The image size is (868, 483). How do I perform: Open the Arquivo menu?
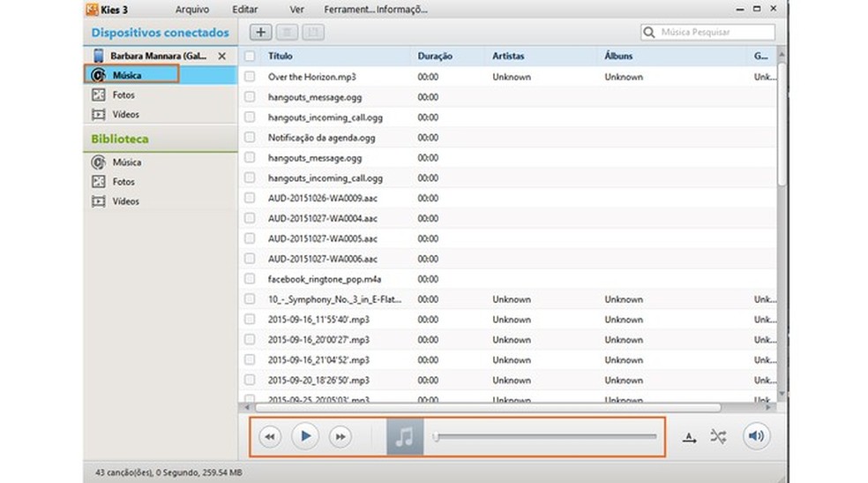(192, 10)
